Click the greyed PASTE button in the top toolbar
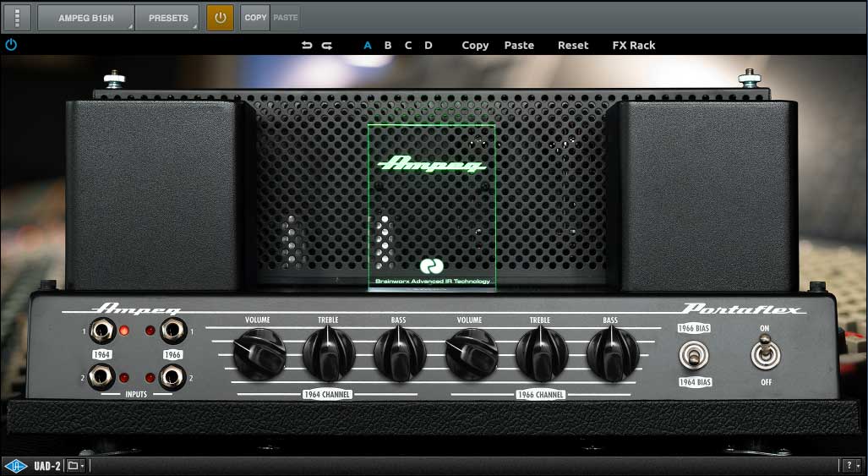 click(x=285, y=18)
